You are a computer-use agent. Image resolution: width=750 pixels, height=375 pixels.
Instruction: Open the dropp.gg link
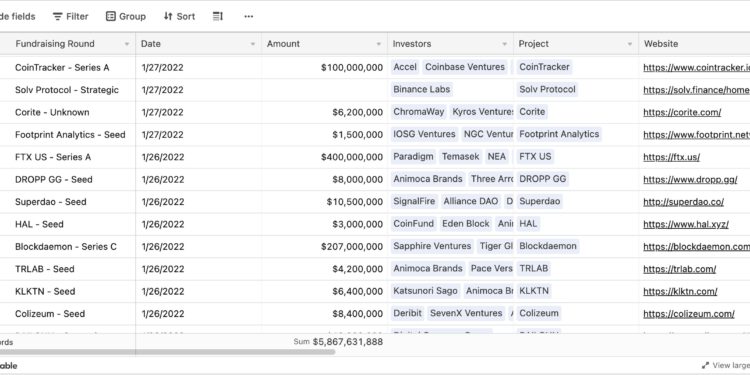[690, 179]
